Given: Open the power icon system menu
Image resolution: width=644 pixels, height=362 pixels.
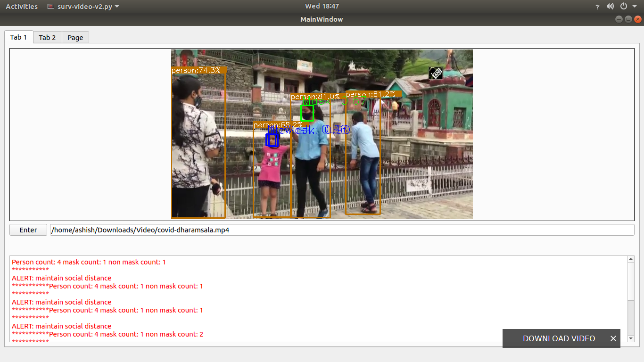Looking at the screenshot, I should pos(624,7).
